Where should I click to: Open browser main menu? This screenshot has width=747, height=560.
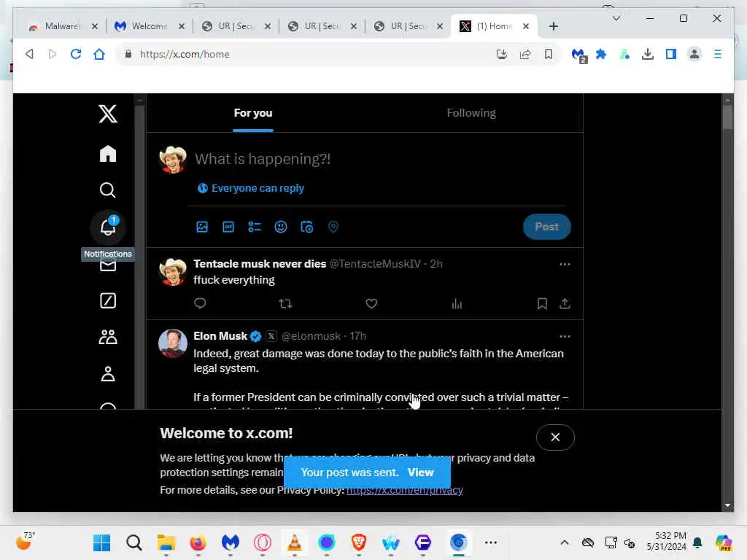tap(718, 54)
